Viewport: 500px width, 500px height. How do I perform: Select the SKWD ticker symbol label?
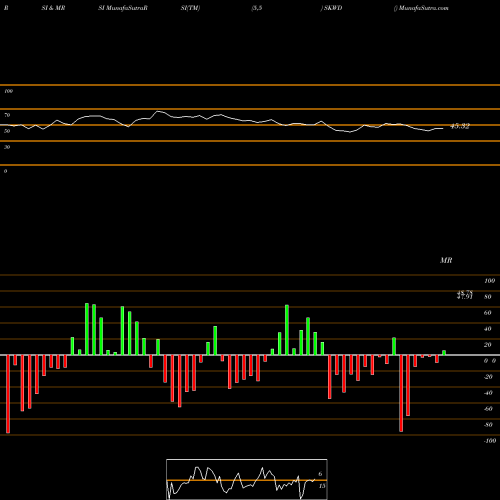click(333, 8)
